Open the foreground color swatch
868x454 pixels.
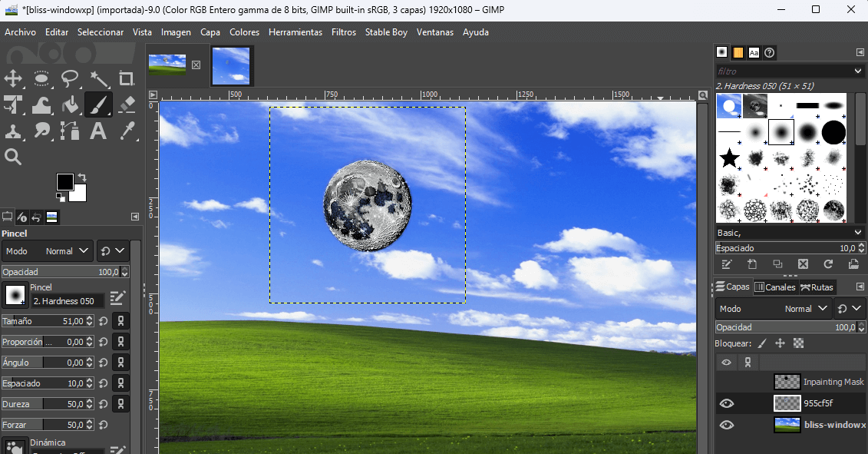tap(64, 182)
